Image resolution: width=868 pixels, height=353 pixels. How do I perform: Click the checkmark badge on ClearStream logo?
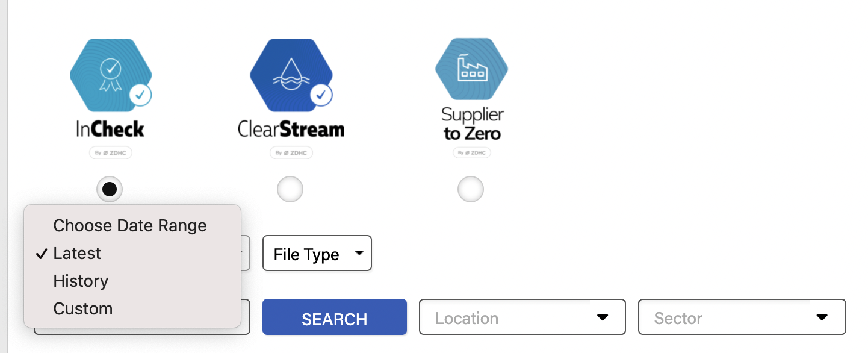[x=321, y=95]
